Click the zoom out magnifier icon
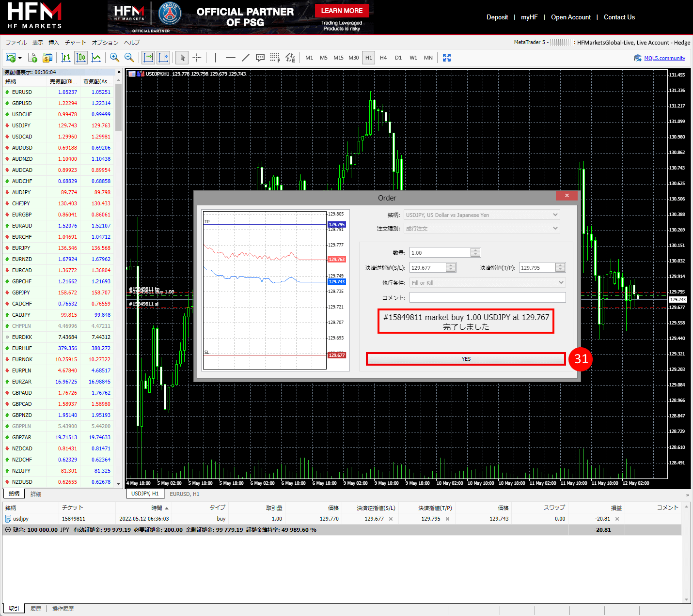This screenshot has width=693, height=616. point(129,58)
